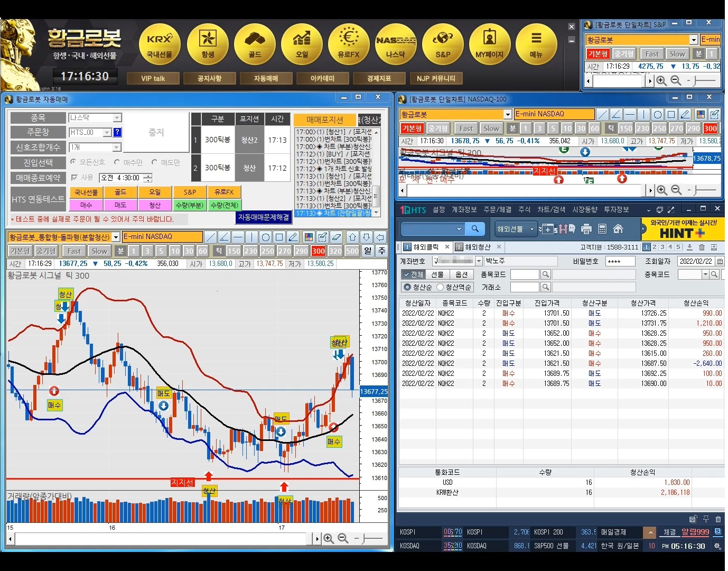The height and width of the screenshot is (571, 728).
Task: Open the 나스닥 NASDAQ round button
Action: pyautogui.click(x=396, y=44)
